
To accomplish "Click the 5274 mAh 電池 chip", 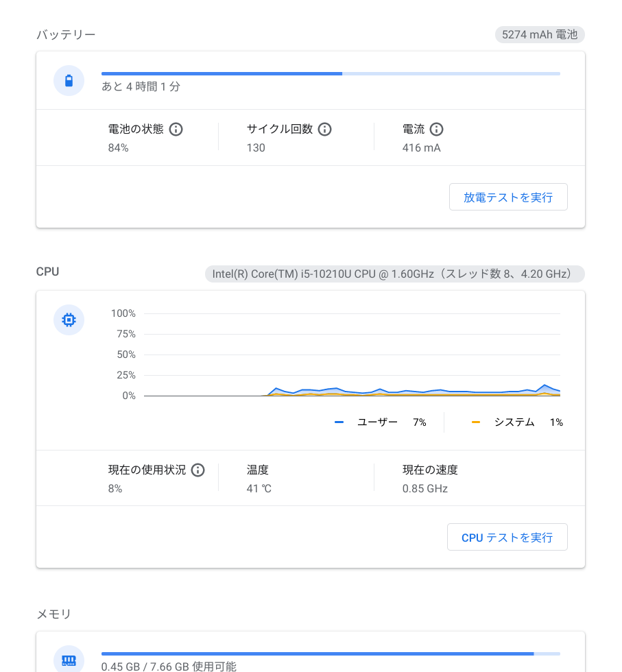I will coord(540,35).
